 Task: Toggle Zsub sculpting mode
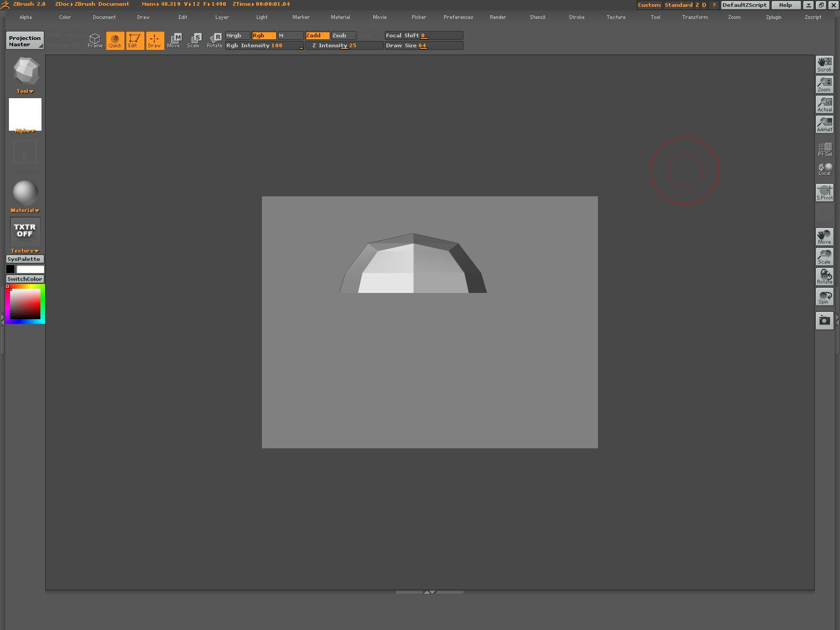coord(343,36)
